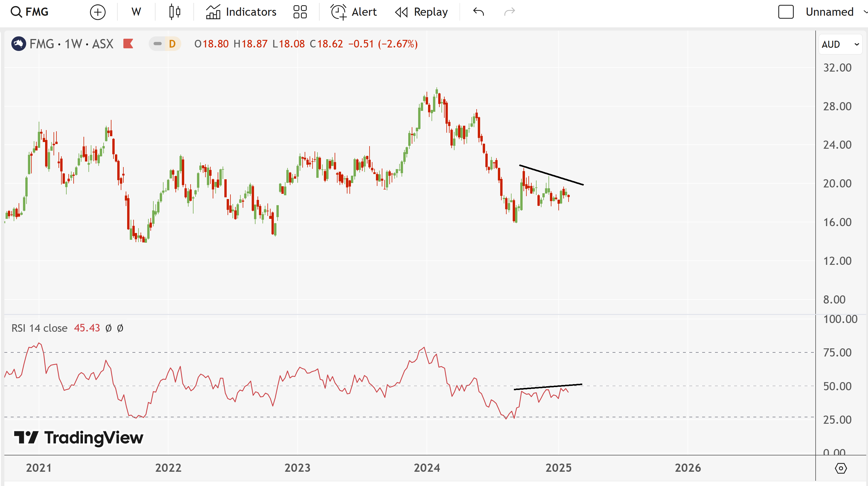Click the closing price C18.62 value
The image size is (868, 486).
point(326,44)
